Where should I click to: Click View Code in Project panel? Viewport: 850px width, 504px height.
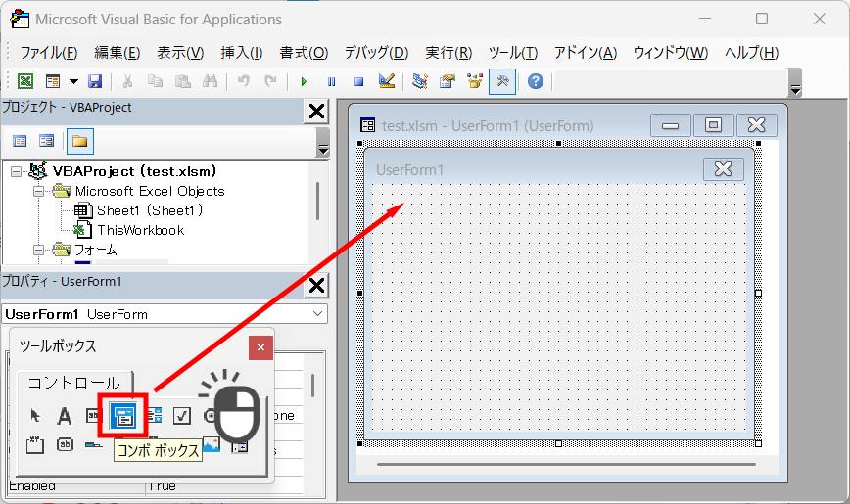click(x=20, y=141)
